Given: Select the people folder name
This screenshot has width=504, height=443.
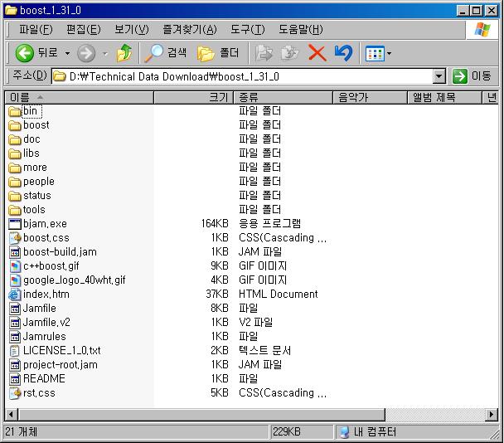Looking at the screenshot, I should [x=39, y=182].
